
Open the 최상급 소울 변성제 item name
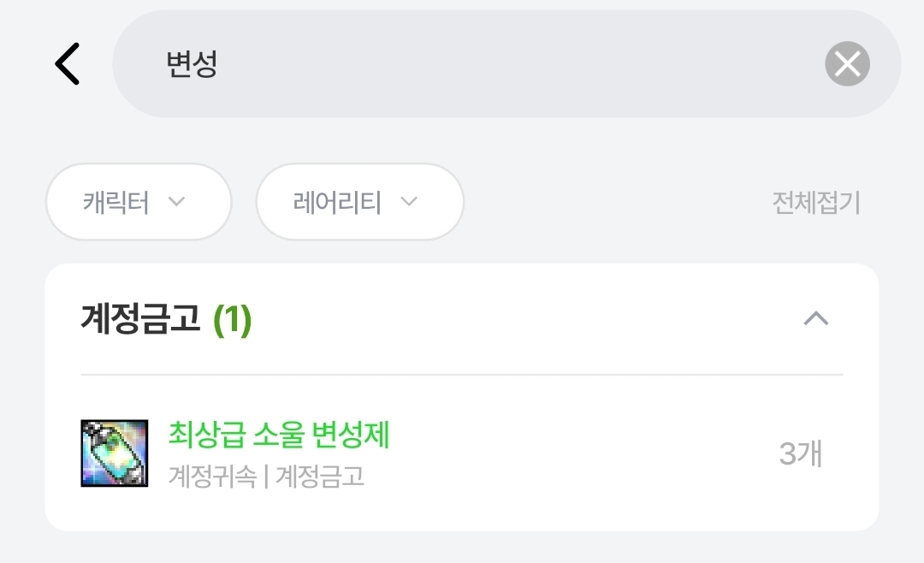click(279, 436)
